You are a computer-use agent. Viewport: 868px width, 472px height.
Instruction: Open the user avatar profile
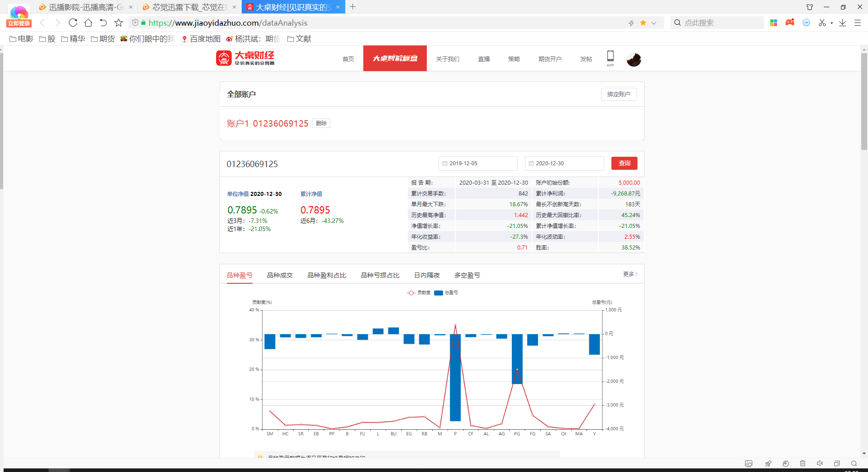pyautogui.click(x=633, y=59)
